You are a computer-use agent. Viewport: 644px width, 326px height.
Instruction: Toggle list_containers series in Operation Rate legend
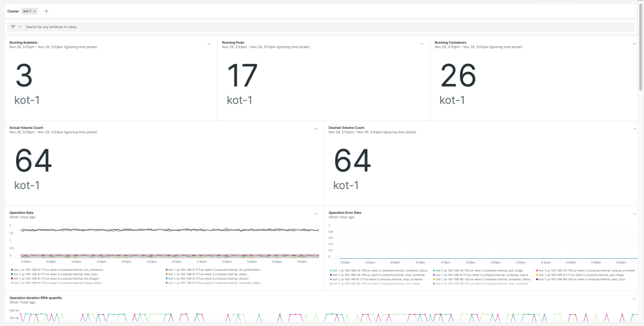[x=57, y=270]
